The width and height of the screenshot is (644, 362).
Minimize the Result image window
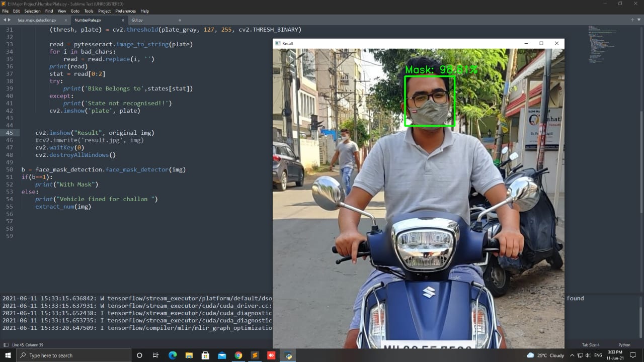pos(526,43)
